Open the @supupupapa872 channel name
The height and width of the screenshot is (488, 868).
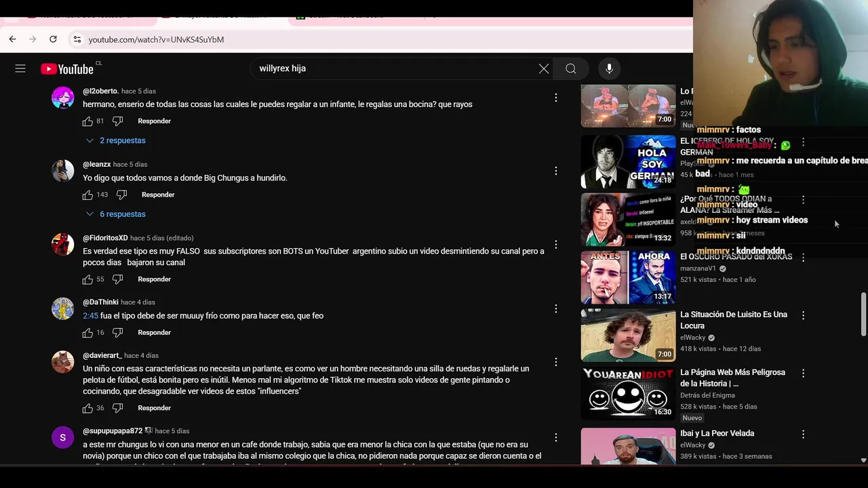[113, 431]
